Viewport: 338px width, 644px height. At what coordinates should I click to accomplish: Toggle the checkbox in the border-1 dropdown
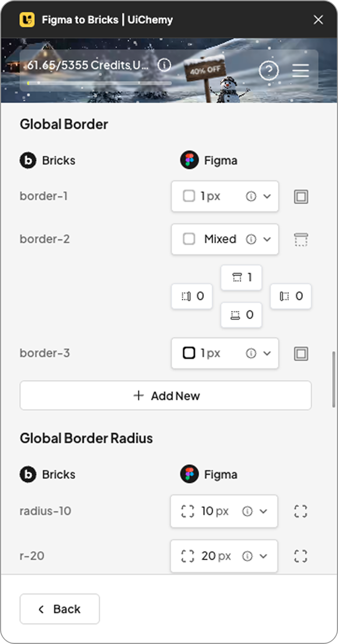pos(189,196)
